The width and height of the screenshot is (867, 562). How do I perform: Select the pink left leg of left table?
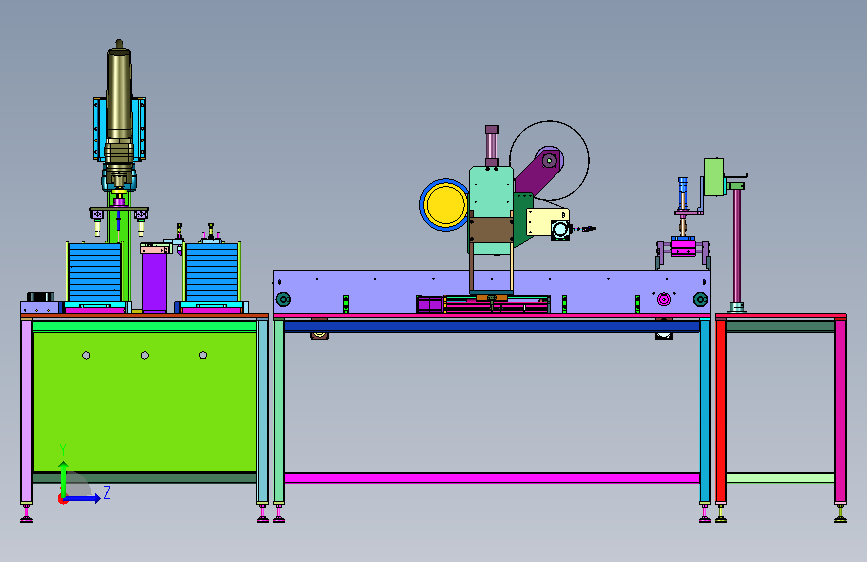[x=26, y=412]
